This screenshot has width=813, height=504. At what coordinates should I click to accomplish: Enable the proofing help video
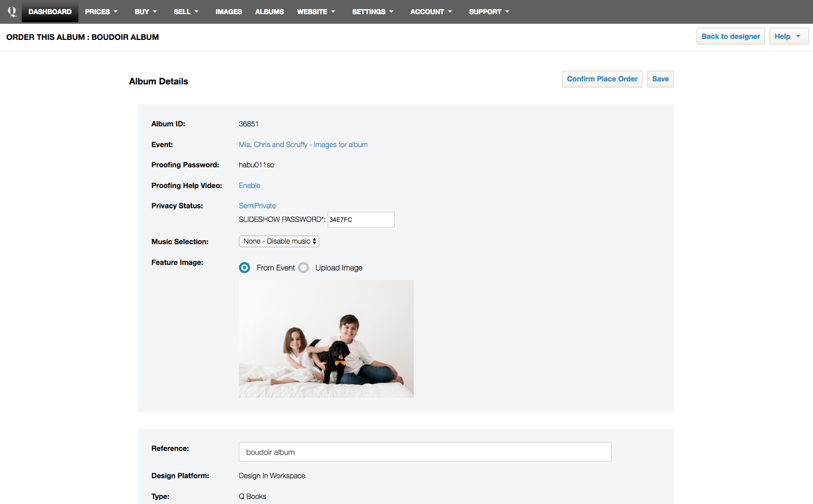(249, 186)
